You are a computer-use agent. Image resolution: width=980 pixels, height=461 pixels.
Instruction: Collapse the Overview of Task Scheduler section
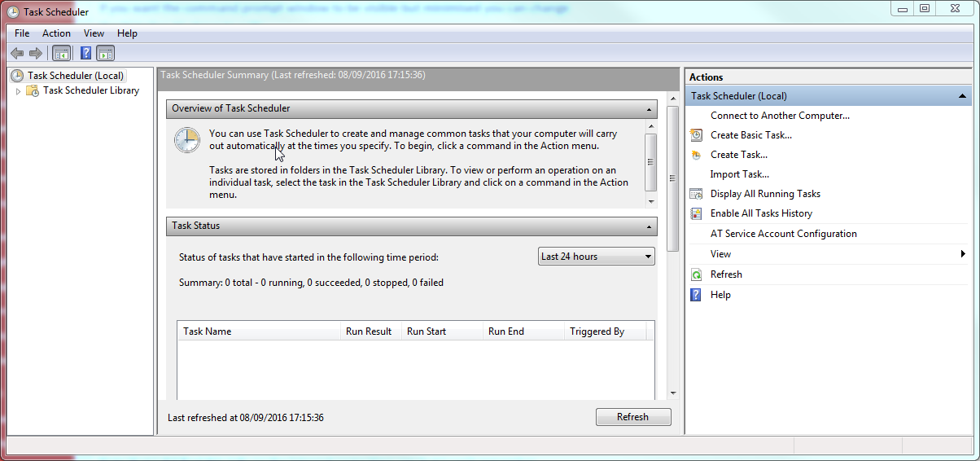click(650, 108)
